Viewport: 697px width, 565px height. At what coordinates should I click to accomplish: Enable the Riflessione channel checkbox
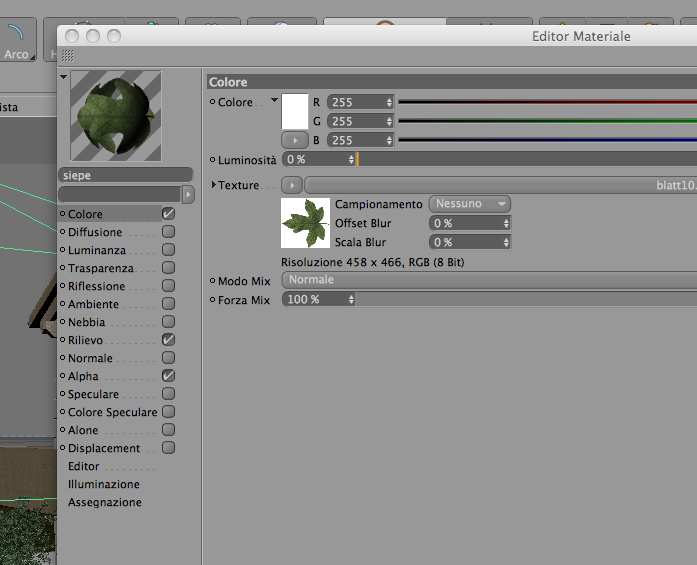pyautogui.click(x=168, y=286)
